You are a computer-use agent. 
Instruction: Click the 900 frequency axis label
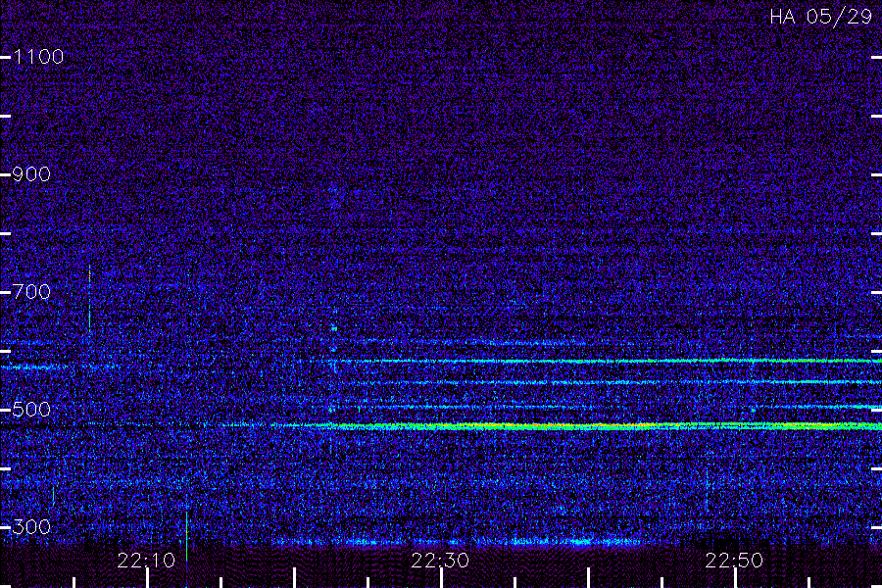[x=31, y=173]
